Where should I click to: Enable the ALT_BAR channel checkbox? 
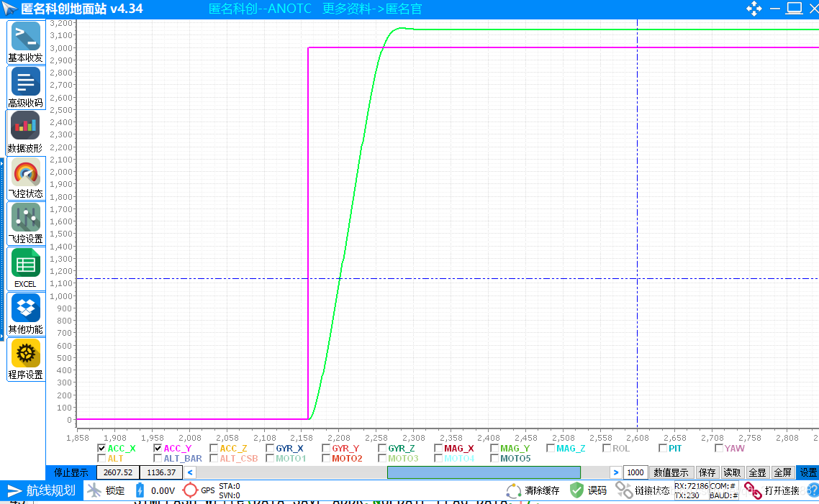158,458
